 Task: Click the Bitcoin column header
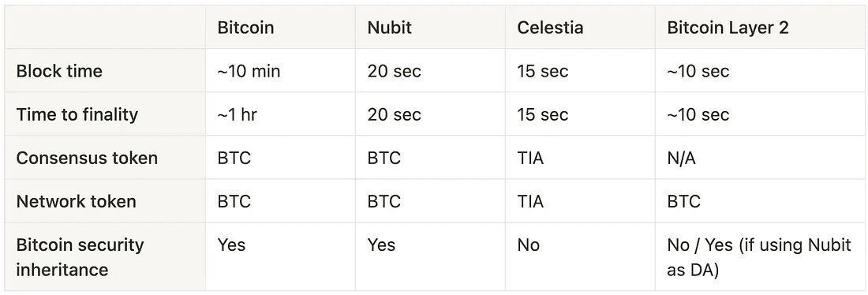[245, 28]
